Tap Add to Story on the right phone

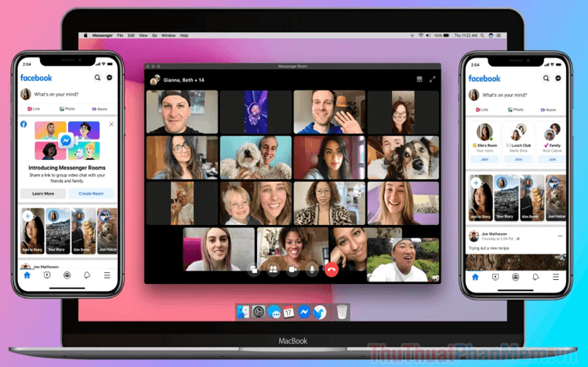point(481,198)
